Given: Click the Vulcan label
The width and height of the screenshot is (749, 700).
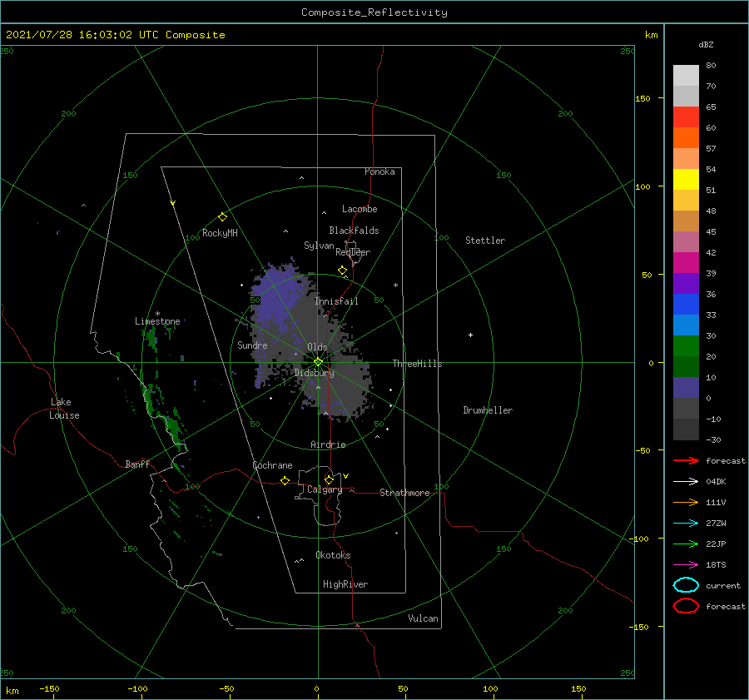Looking at the screenshot, I should (424, 618).
